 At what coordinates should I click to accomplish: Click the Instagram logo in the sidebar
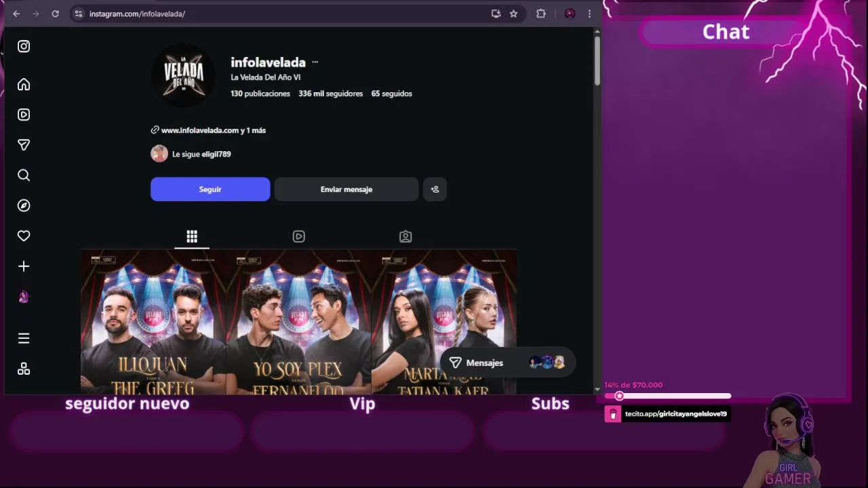[24, 46]
